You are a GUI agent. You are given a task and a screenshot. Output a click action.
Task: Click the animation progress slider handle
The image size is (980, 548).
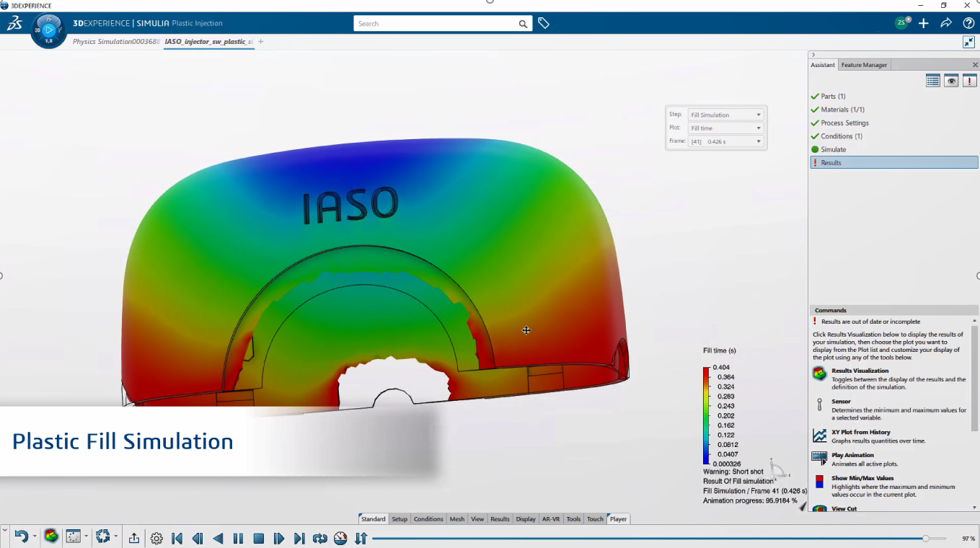coord(926,538)
